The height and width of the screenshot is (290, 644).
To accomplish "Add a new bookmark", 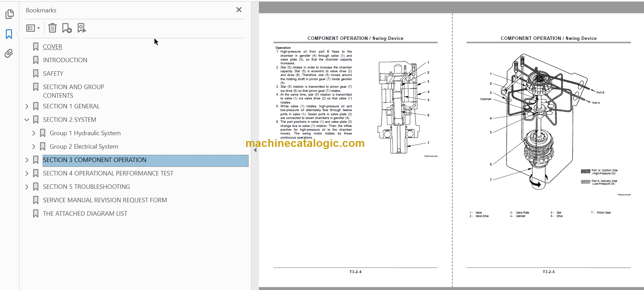I will [67, 28].
